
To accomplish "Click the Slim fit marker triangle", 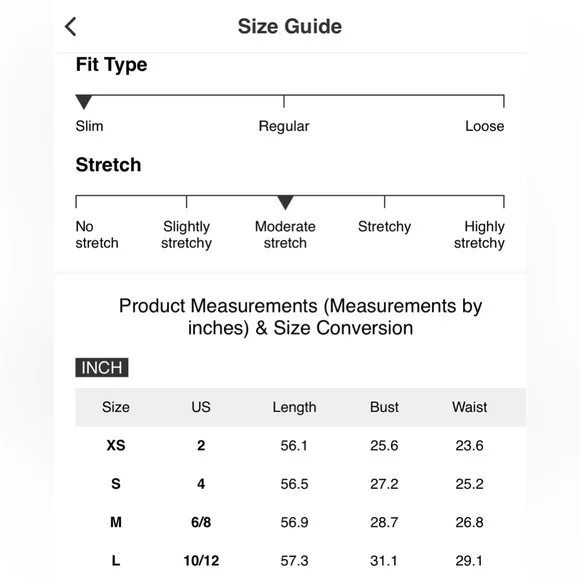I will (84, 102).
